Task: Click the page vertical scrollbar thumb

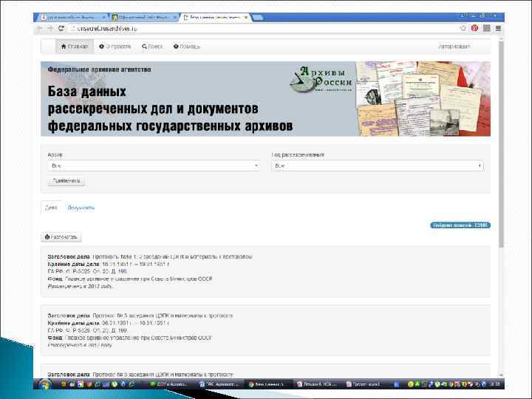Action: point(501,144)
